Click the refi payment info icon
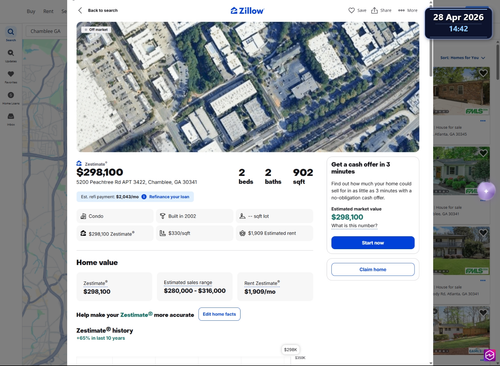 pos(144,197)
